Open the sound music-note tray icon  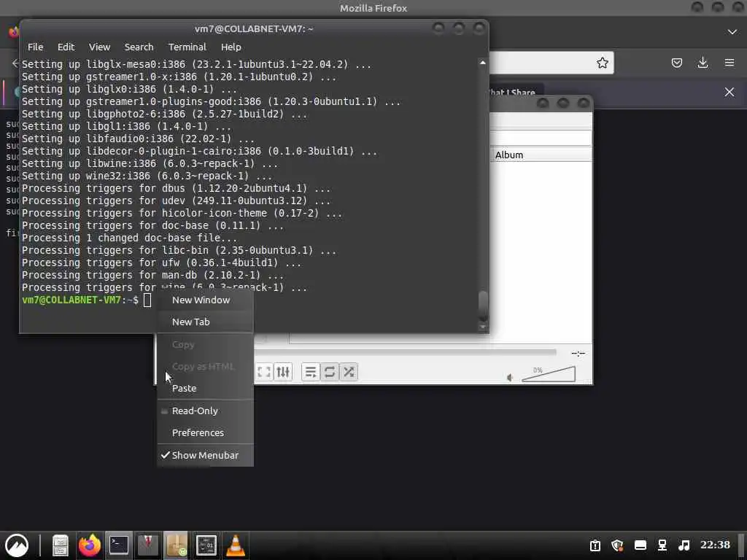[684, 545]
